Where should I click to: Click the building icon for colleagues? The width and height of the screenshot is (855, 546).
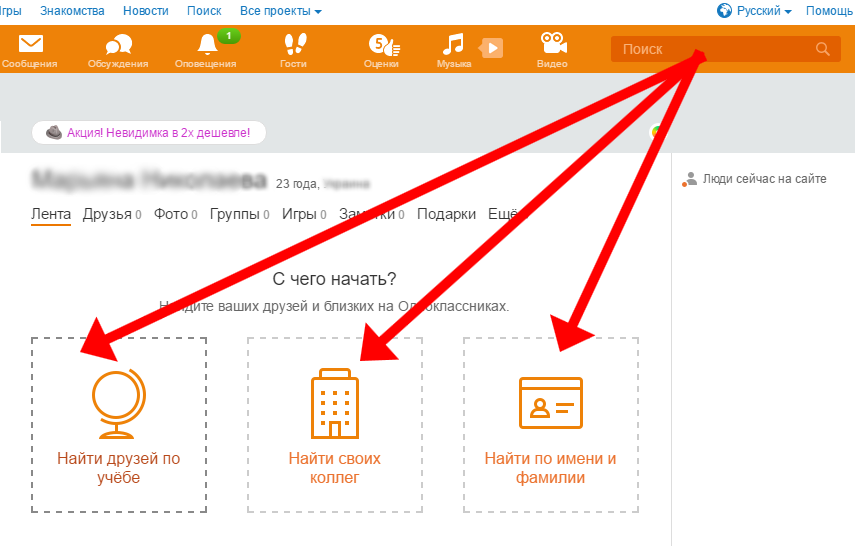(335, 403)
